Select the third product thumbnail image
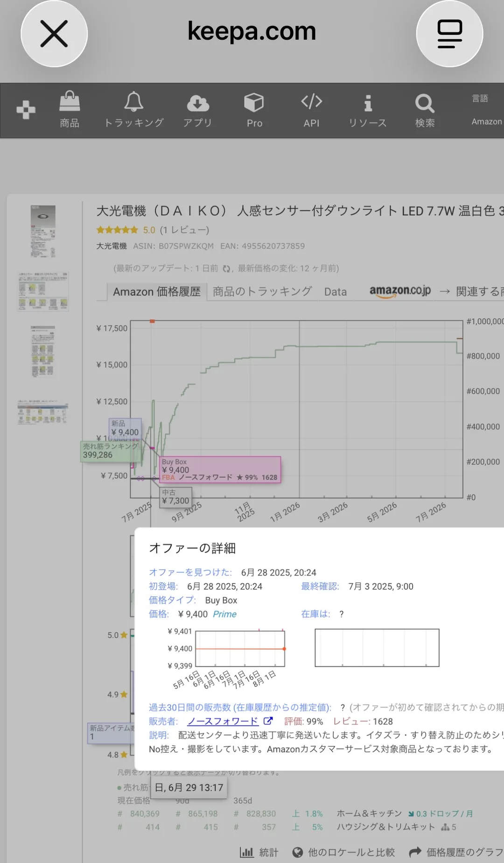 coord(43,352)
